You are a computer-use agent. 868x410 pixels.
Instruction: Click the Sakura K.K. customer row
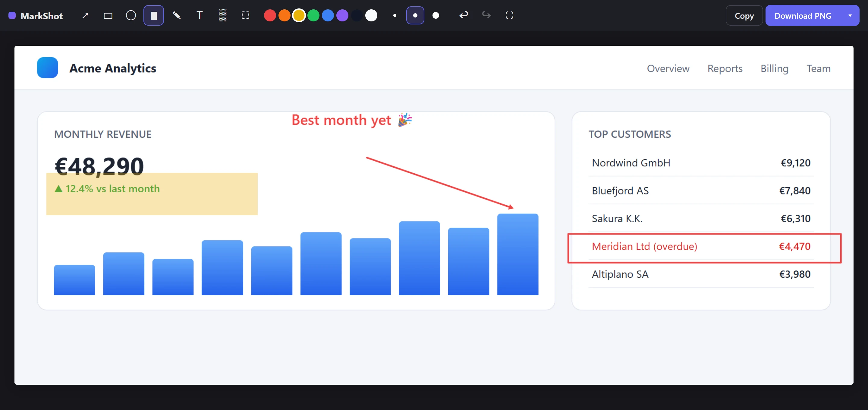[701, 219]
